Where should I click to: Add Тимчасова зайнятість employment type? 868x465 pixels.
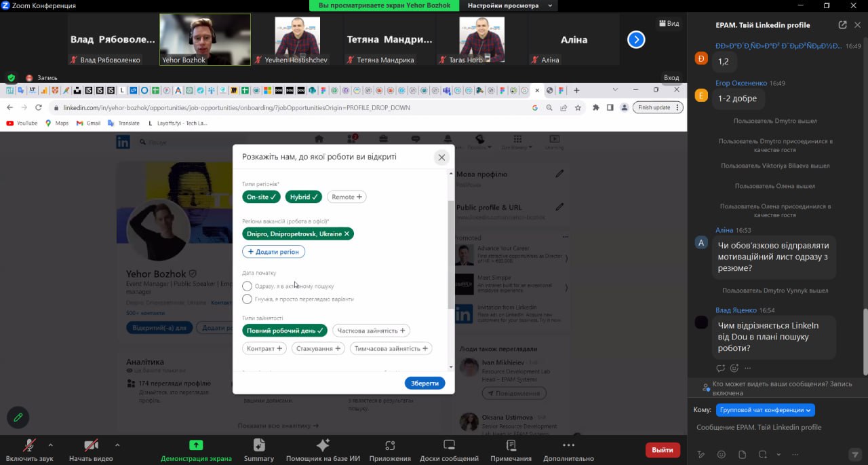coord(391,348)
